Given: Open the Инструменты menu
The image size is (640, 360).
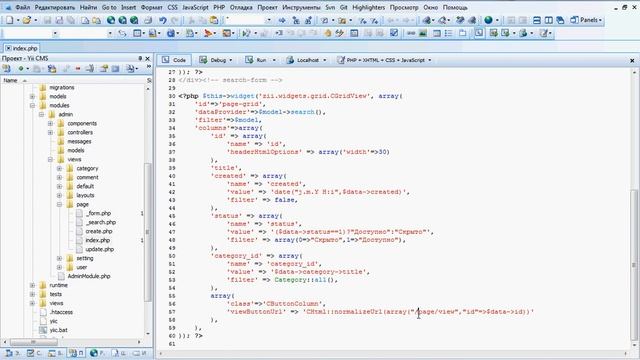Looking at the screenshot, I should click(x=301, y=7).
